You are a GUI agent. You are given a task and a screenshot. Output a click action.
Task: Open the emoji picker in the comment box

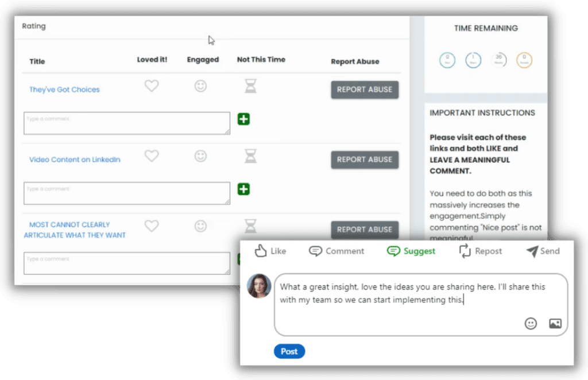coord(531,324)
